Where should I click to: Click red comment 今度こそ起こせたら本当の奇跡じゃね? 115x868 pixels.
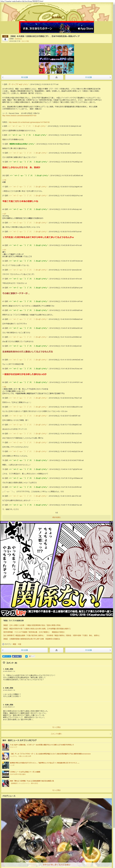pyautogui.click(x=20, y=201)
